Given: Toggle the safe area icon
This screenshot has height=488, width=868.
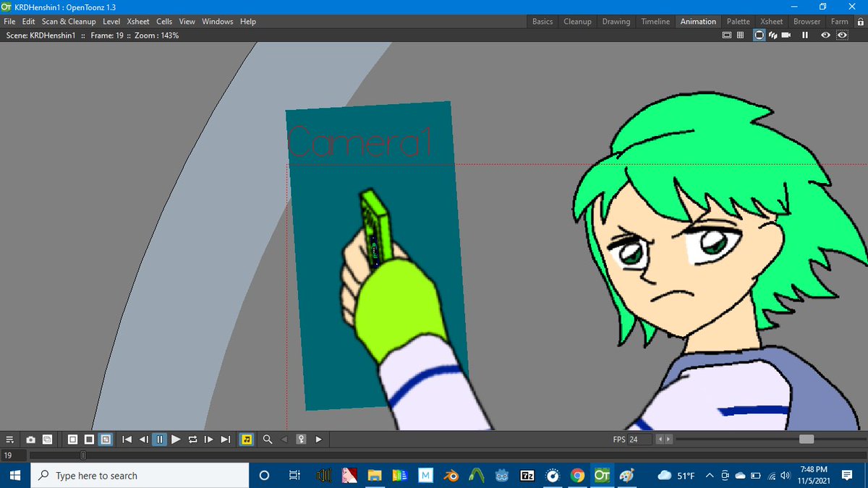Looking at the screenshot, I should (727, 35).
